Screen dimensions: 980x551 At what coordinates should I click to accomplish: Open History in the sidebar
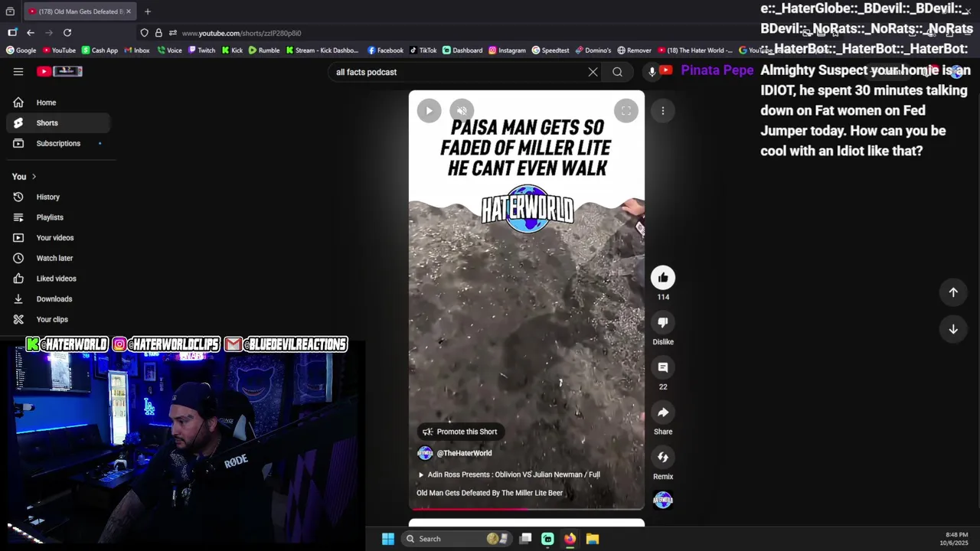58,197
